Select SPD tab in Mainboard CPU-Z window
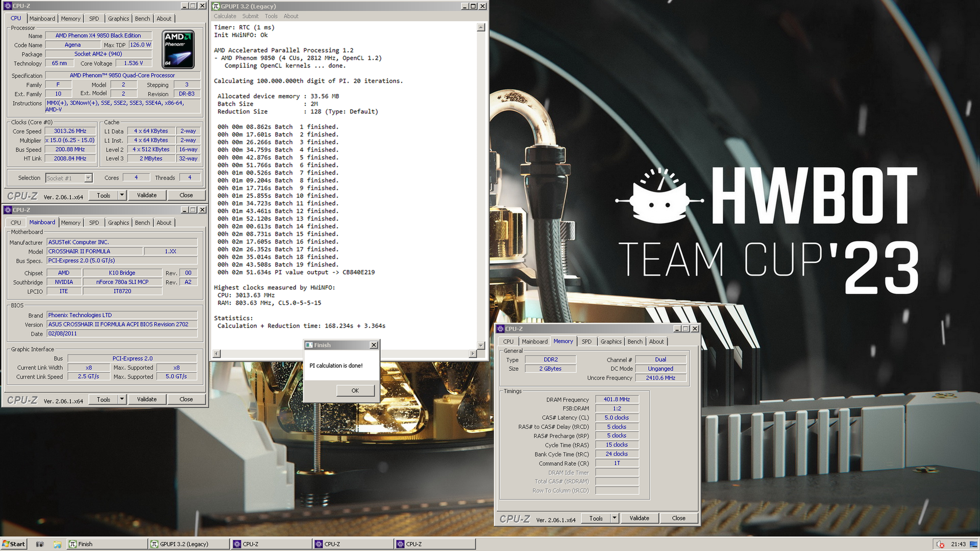Screen dimensions: 980x551 (94, 222)
